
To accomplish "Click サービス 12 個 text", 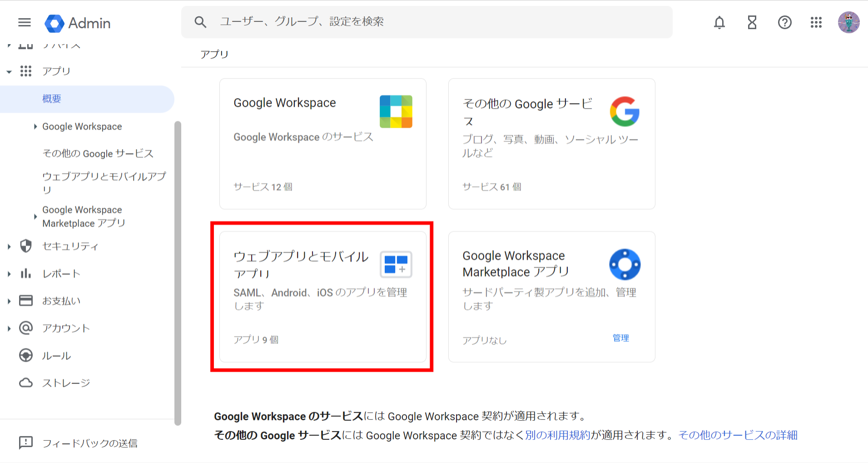I will tap(263, 187).
